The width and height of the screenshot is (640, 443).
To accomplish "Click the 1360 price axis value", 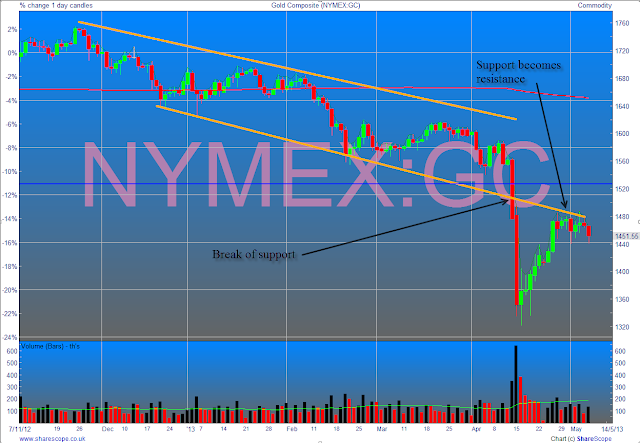I will (x=622, y=299).
